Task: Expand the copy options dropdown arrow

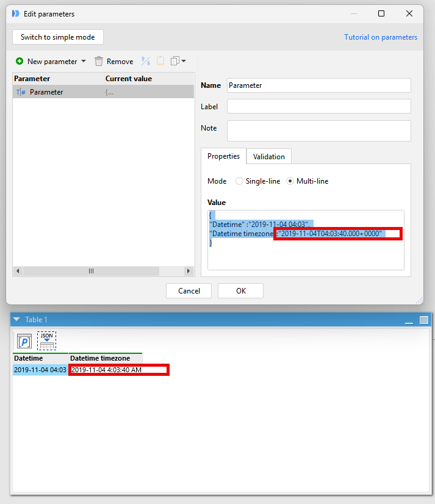Action: [184, 61]
